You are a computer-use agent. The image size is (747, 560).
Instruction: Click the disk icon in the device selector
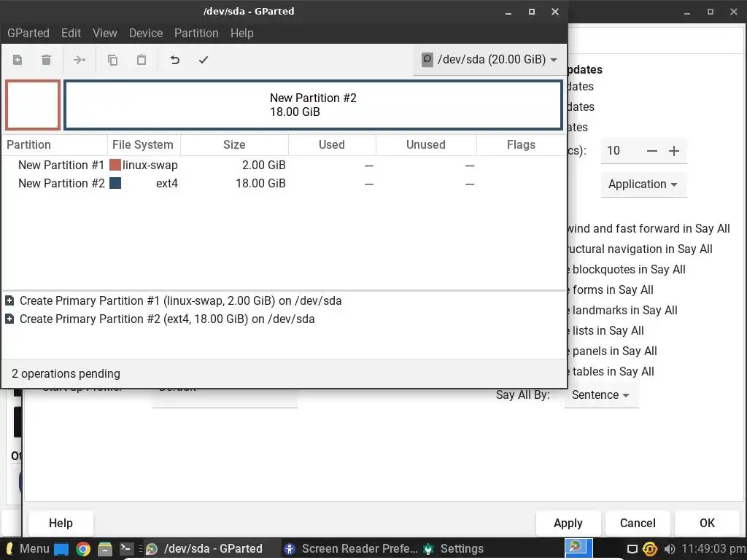427,60
